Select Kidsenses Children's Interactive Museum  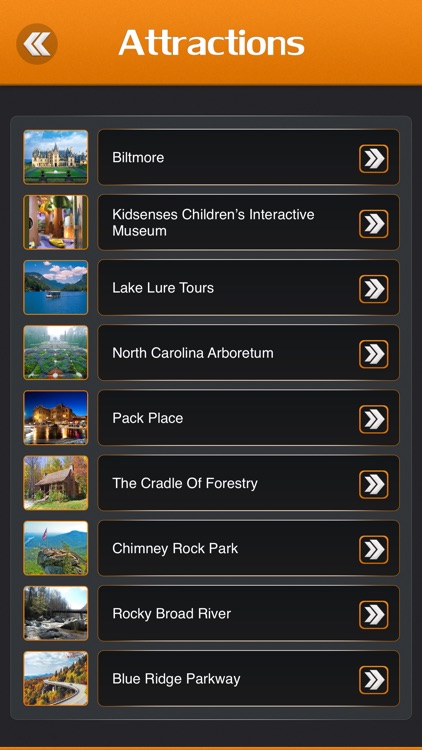(248, 222)
